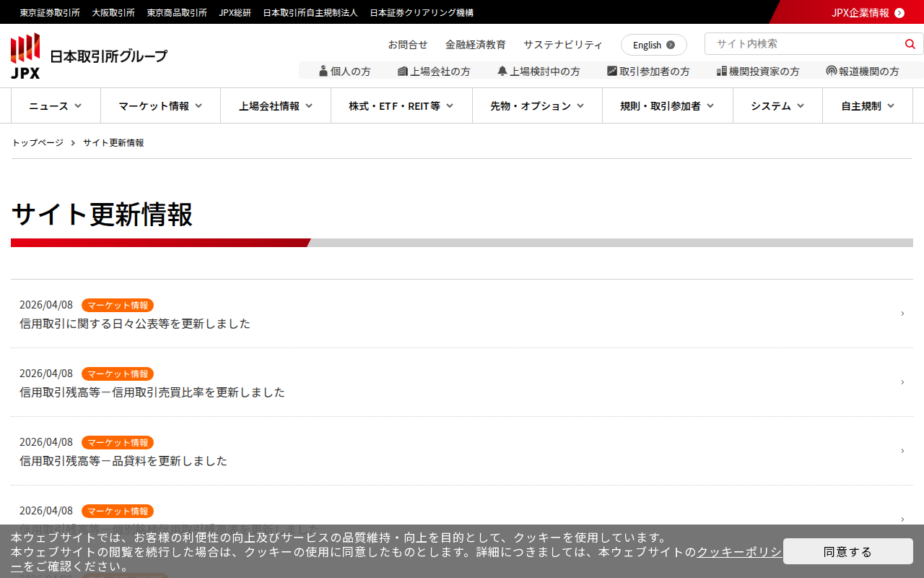
Task: Expand the 上場会社情報 menu
Action: coord(276,106)
